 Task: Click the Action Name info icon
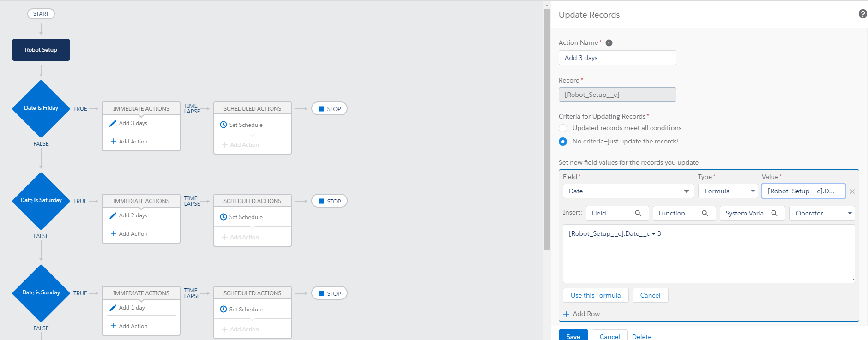point(609,43)
